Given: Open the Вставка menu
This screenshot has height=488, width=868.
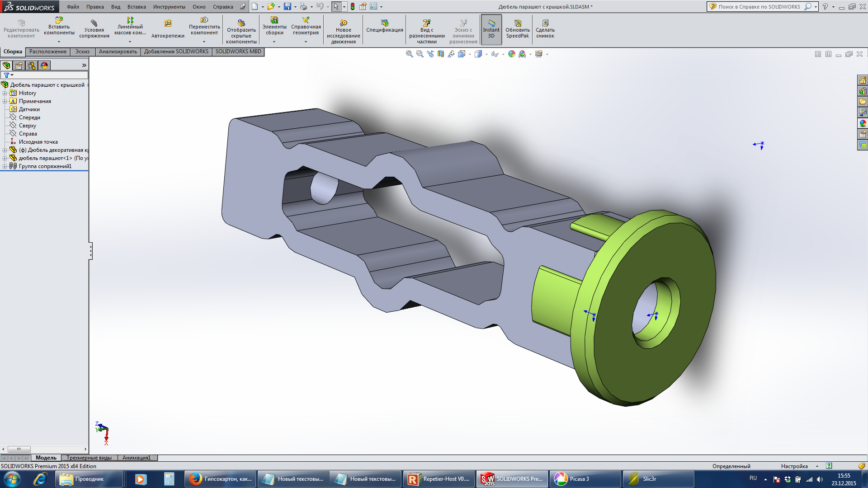Looking at the screenshot, I should click(x=137, y=7).
